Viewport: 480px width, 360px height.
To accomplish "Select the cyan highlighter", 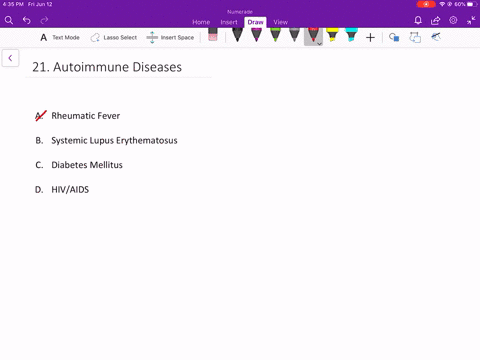I will [x=351, y=35].
